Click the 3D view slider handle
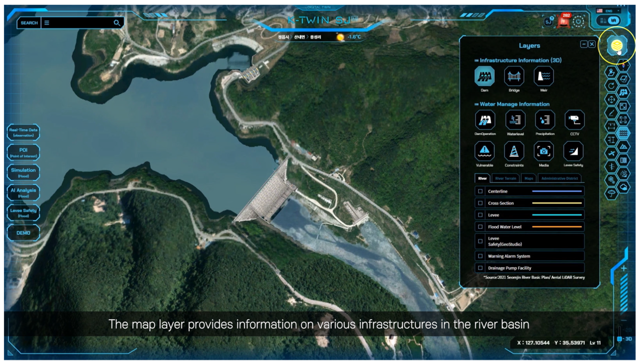Screen dimensions: 640x364 [x=619, y=339]
